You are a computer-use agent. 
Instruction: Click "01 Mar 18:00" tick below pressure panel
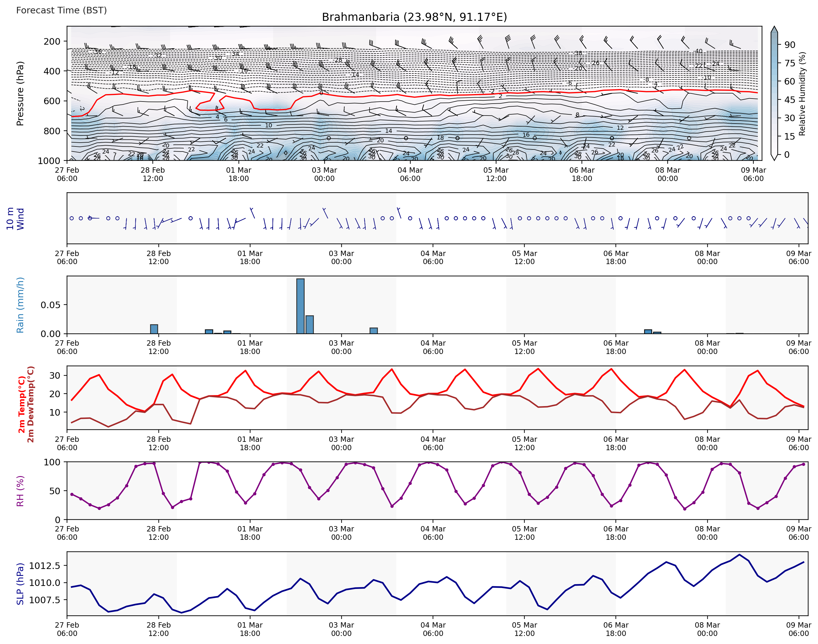coord(238,174)
